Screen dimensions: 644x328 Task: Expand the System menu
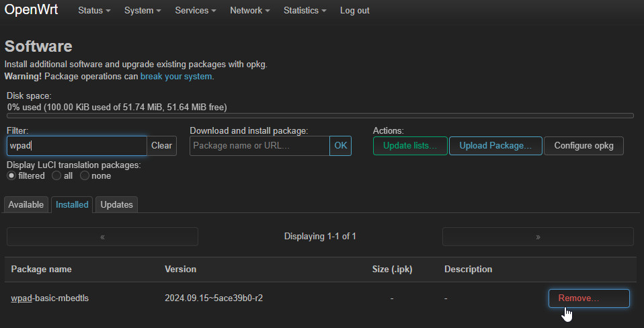click(x=143, y=11)
